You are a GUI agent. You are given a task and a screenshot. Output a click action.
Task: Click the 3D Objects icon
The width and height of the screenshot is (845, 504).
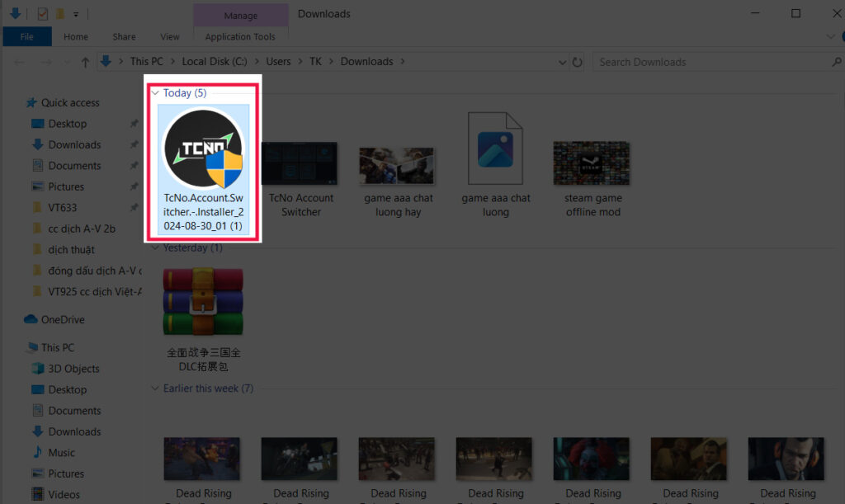tap(38, 368)
